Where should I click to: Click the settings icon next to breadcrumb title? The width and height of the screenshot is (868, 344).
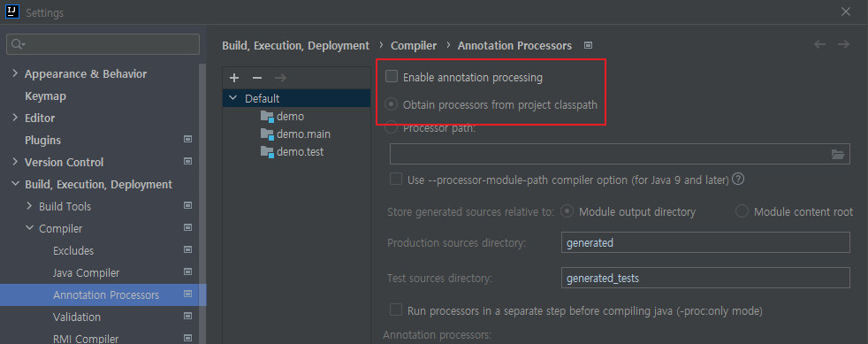pyautogui.click(x=589, y=45)
